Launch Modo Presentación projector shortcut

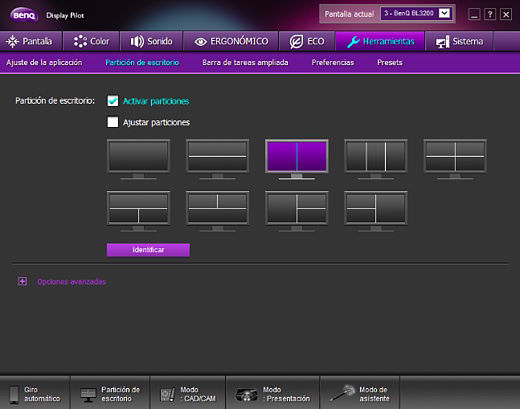[273, 394]
